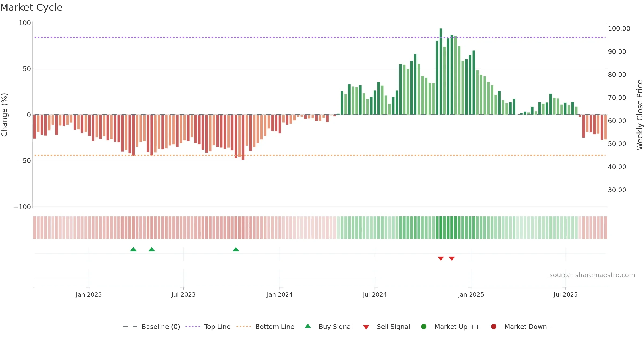Click the red Market Down circle icon in legend
This screenshot has height=362, width=644.
coord(494,327)
